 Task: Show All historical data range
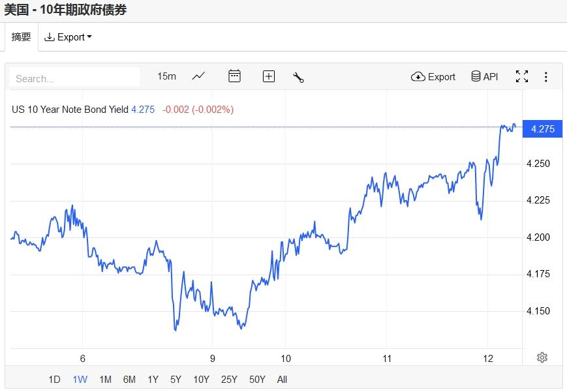pos(282,380)
